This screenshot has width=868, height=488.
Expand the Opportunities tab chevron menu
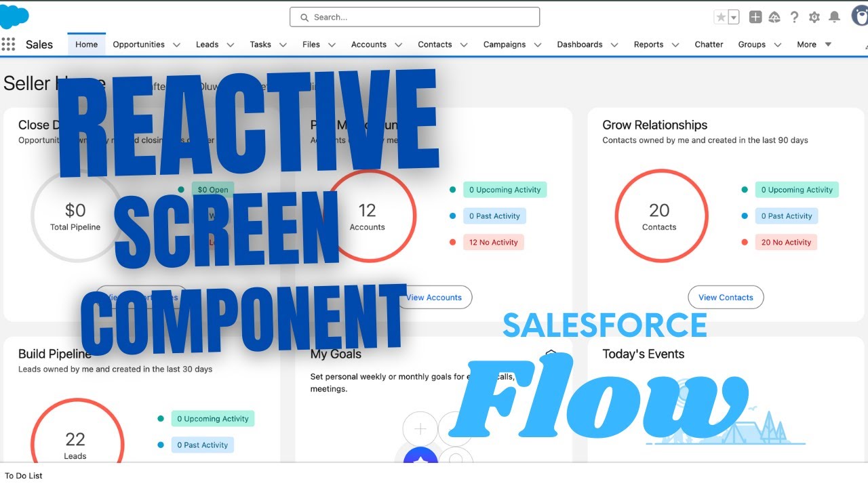176,45
